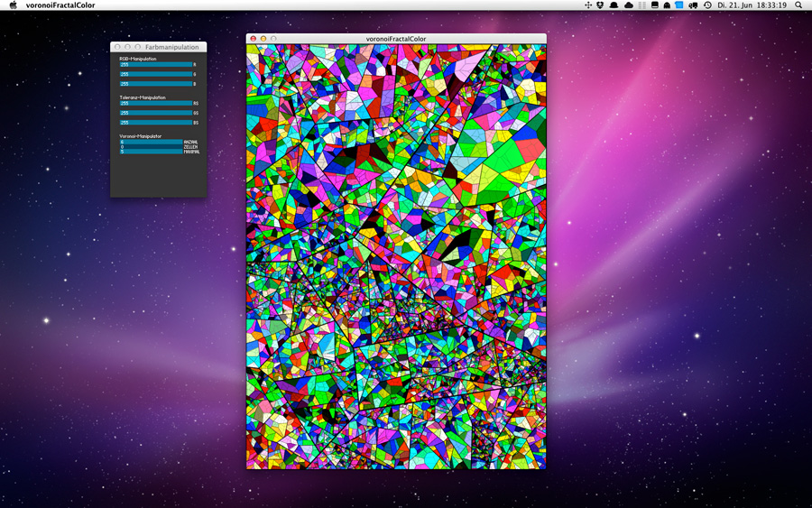Open the voronoiFractalColor application menu
Screen dimensions: 812x508
[x=60, y=5]
